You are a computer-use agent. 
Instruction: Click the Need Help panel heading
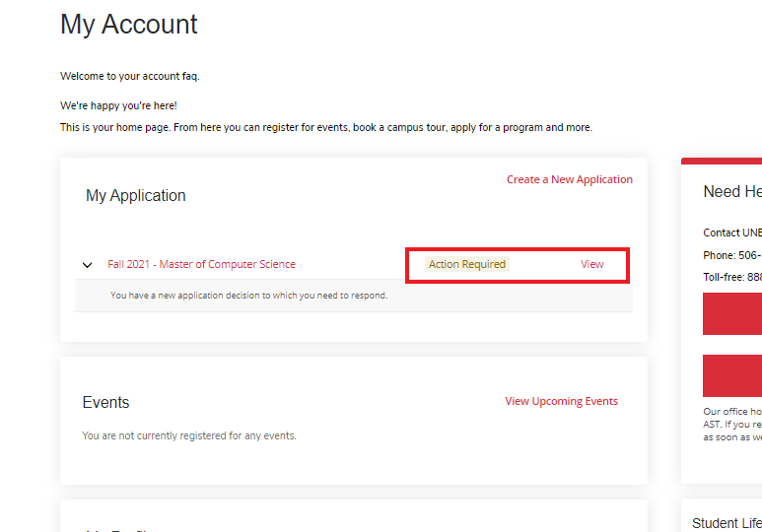(731, 191)
